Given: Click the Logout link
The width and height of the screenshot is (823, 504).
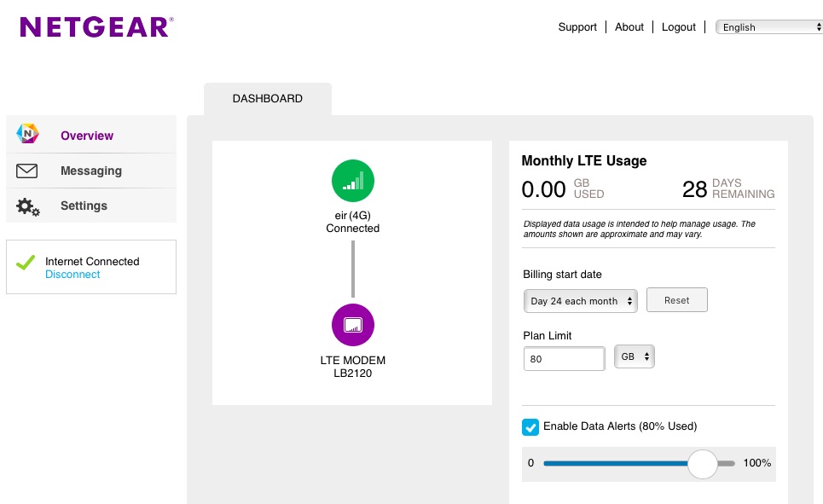Looking at the screenshot, I should point(679,27).
